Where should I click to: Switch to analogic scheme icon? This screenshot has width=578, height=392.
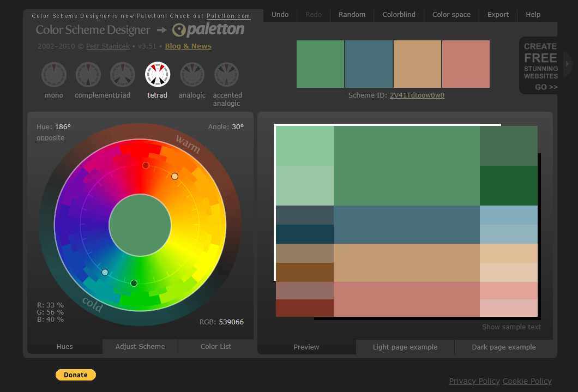click(x=192, y=75)
